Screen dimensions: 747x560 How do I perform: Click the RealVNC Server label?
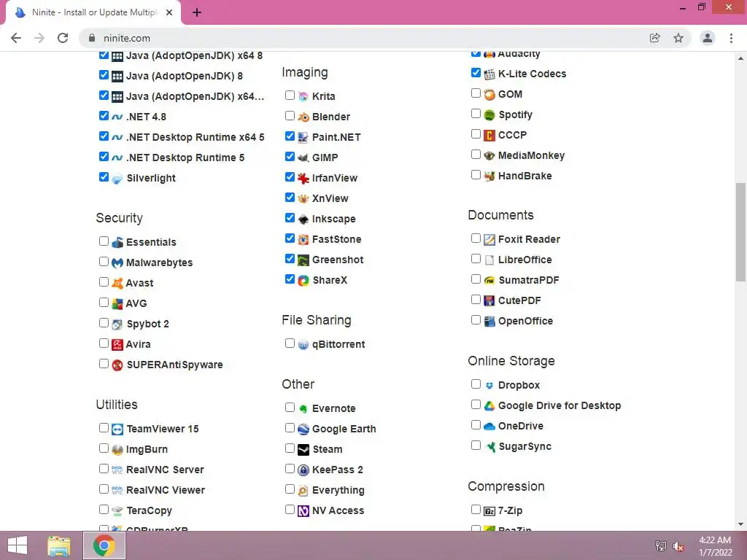tap(165, 470)
